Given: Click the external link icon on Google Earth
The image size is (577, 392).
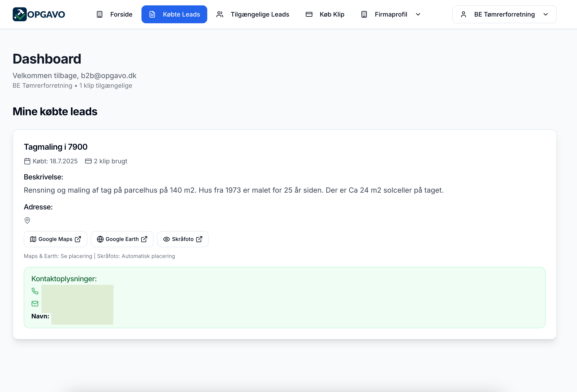Looking at the screenshot, I should [144, 239].
